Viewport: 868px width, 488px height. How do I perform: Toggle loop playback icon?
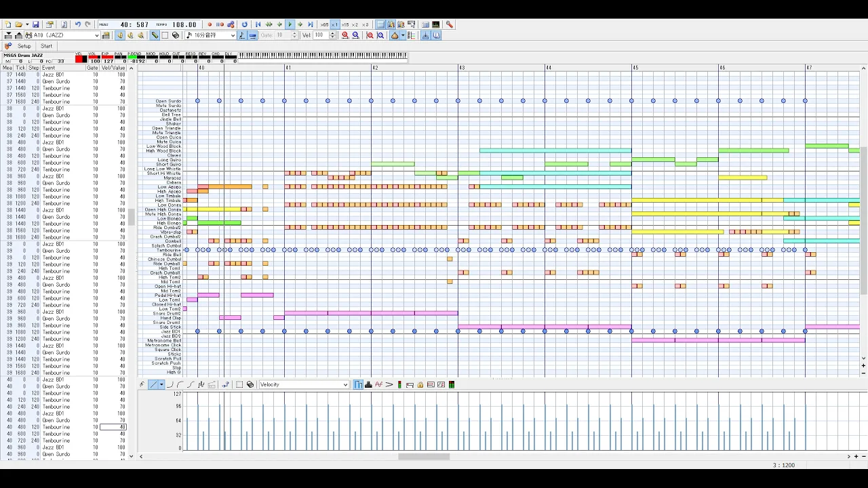245,24
